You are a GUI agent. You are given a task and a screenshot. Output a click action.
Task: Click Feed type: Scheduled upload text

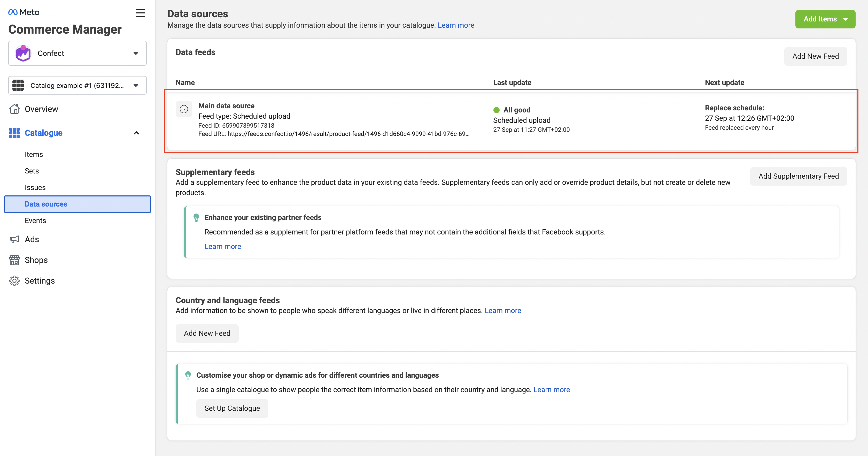(x=244, y=116)
